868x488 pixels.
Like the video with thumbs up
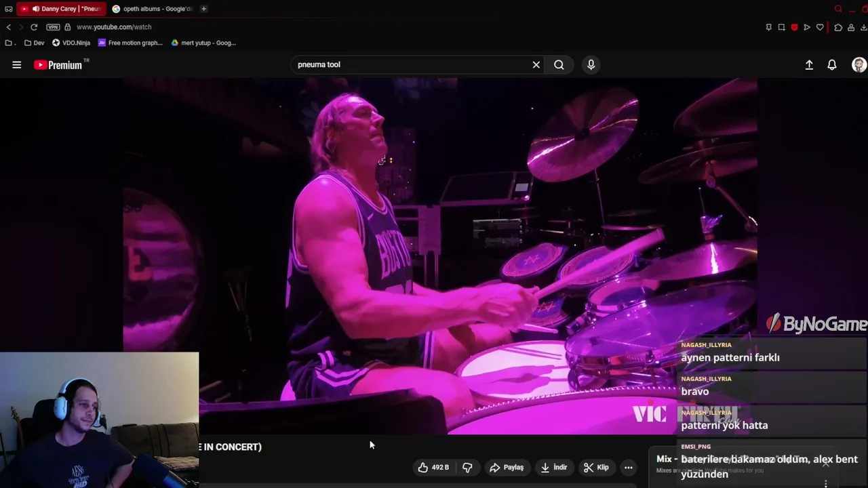coord(433,467)
